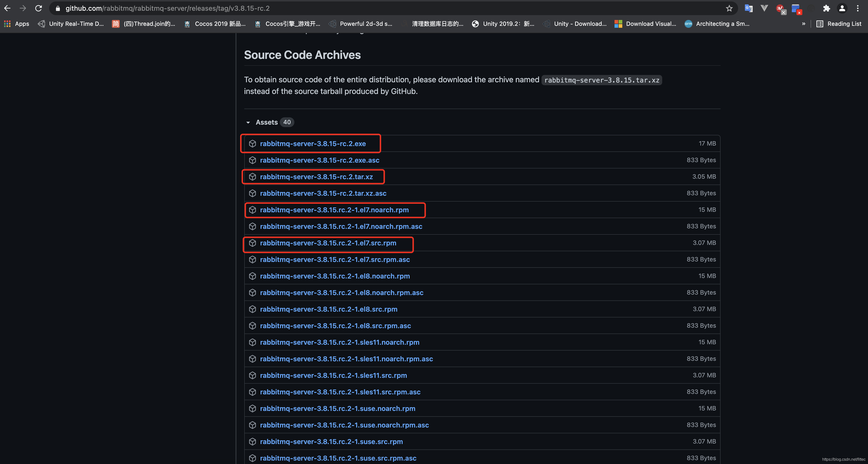Download rabbitmq-server-3.8.15.rc.2-1.sles11.src.rpm.asc
The image size is (868, 464).
340,392
